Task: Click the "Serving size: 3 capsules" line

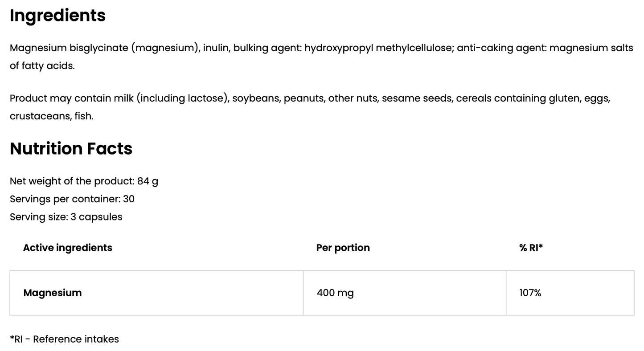Action: [x=66, y=217]
